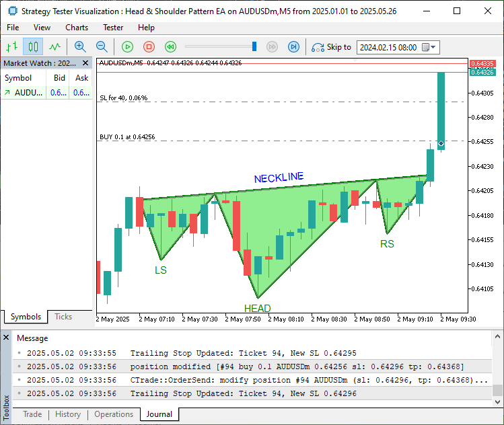
Task: Switch to the Ticks tab
Action: [x=63, y=317]
